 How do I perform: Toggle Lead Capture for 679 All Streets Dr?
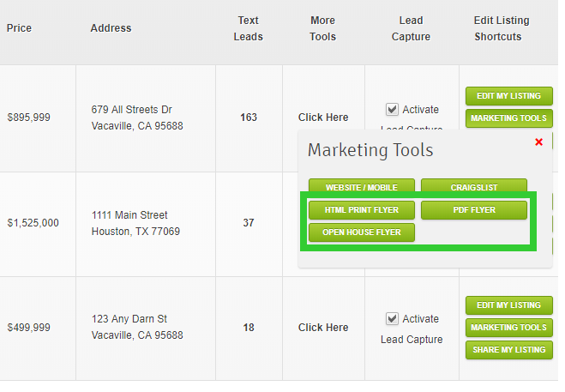[392, 109]
